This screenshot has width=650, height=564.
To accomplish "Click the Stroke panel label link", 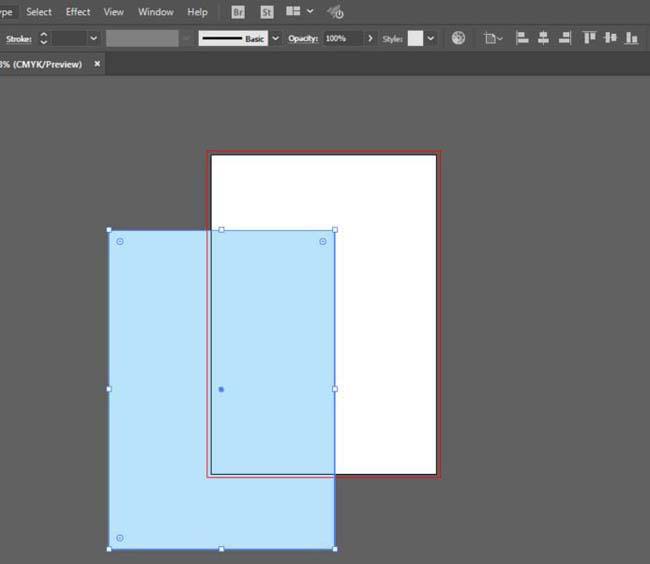I will (18, 38).
